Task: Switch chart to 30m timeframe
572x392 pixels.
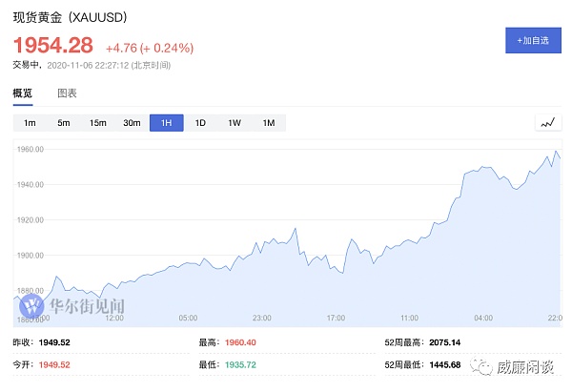Action: tap(133, 123)
